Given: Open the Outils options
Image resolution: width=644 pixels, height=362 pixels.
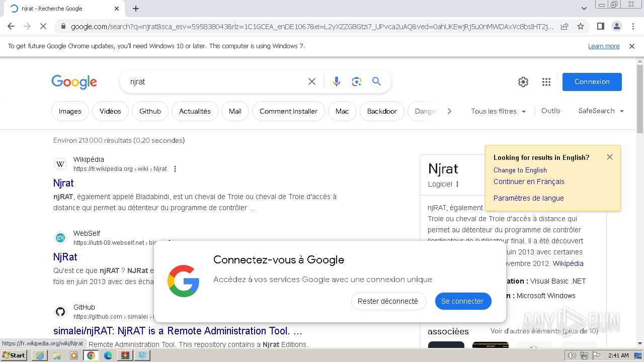Looking at the screenshot, I should [x=550, y=111].
